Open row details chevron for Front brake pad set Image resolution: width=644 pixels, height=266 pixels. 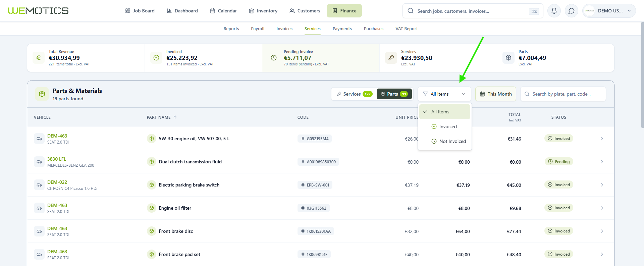pos(602,254)
